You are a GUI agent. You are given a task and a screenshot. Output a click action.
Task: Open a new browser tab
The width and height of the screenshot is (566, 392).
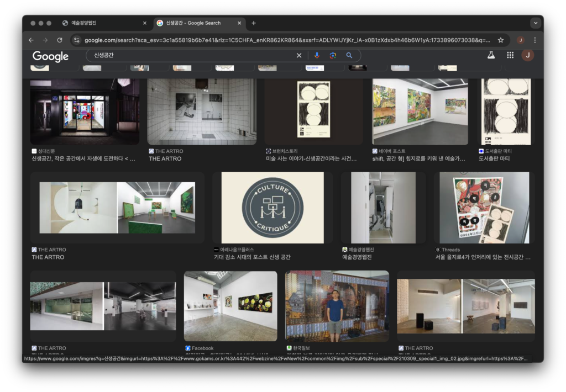254,23
